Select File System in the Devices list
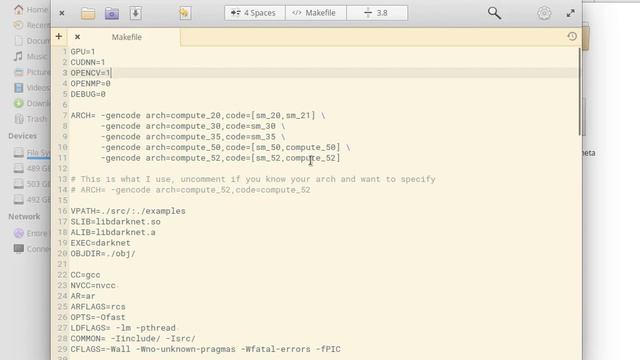Screen dimensions: 640x360 pos(31,153)
